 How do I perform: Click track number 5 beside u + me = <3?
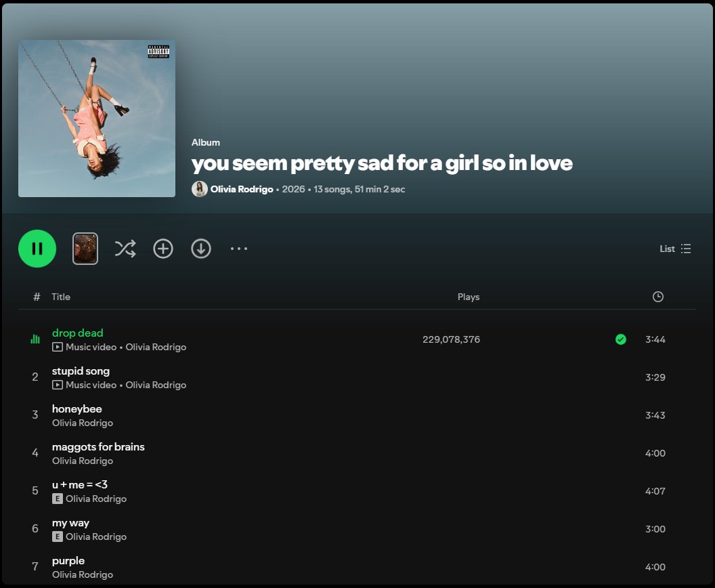click(35, 490)
